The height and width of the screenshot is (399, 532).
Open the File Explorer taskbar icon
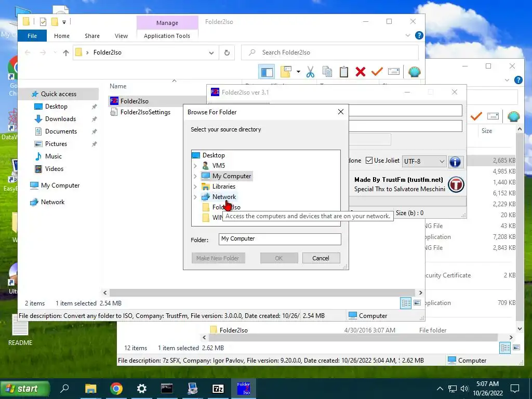pyautogui.click(x=90, y=389)
